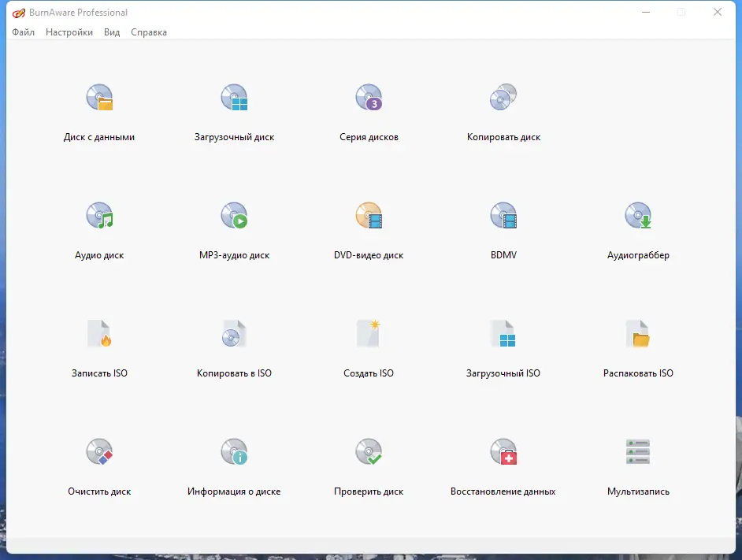Select DVD-видео диск
This screenshot has width=742, height=560.
[369, 228]
